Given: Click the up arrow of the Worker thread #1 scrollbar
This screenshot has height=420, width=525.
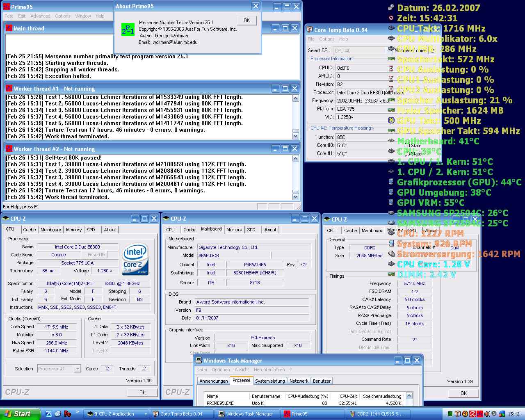Looking at the screenshot, I should click(295, 98).
